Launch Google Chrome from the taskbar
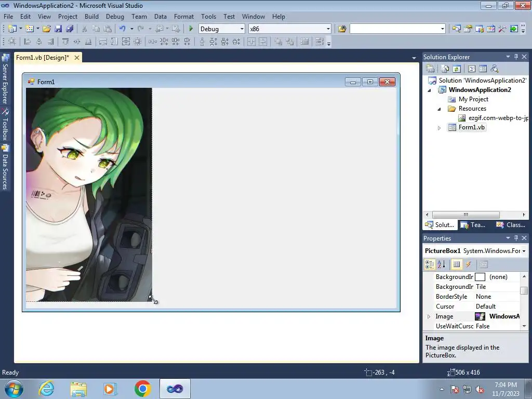 click(142, 389)
